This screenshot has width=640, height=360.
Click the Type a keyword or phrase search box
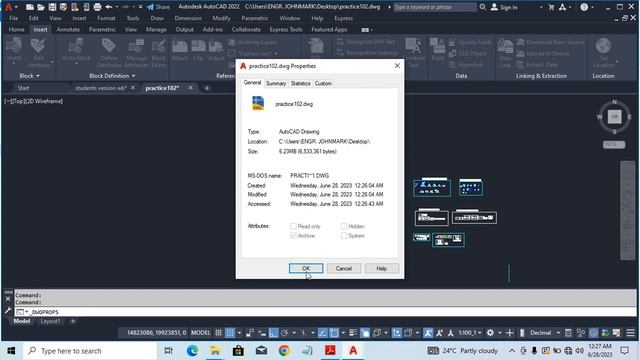click(435, 7)
